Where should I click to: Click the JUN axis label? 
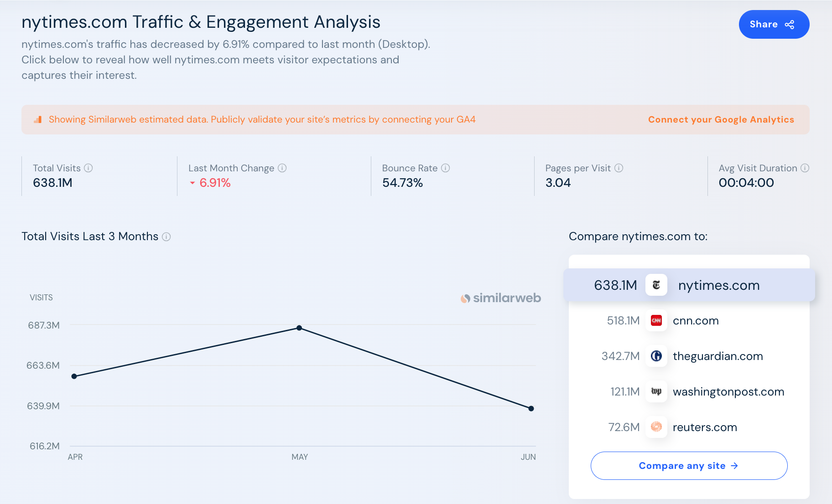[x=528, y=457]
